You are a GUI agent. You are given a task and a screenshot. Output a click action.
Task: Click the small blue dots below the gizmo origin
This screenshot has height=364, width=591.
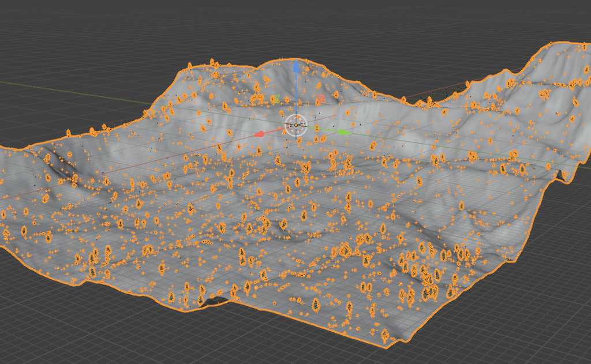coord(302,134)
